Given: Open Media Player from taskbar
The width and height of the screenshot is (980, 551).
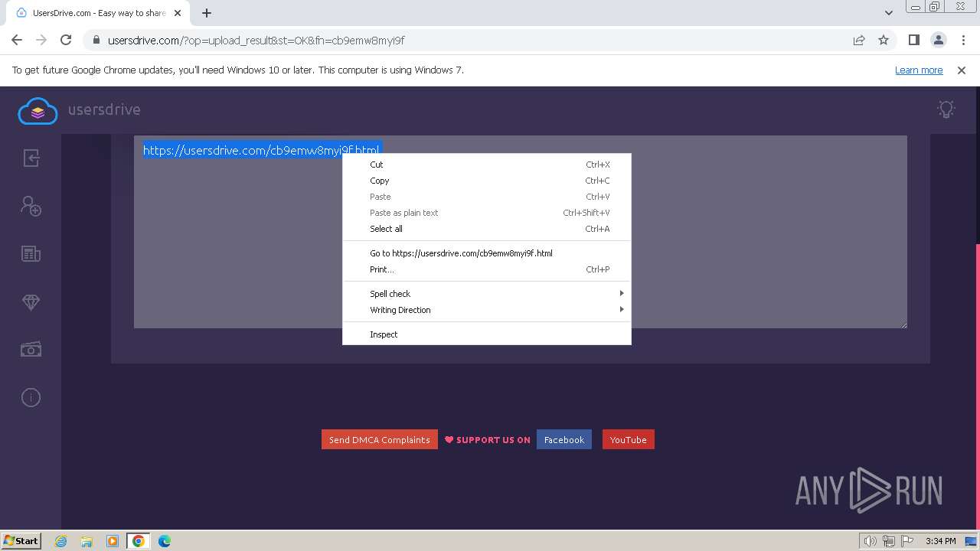Looking at the screenshot, I should coord(113,541).
